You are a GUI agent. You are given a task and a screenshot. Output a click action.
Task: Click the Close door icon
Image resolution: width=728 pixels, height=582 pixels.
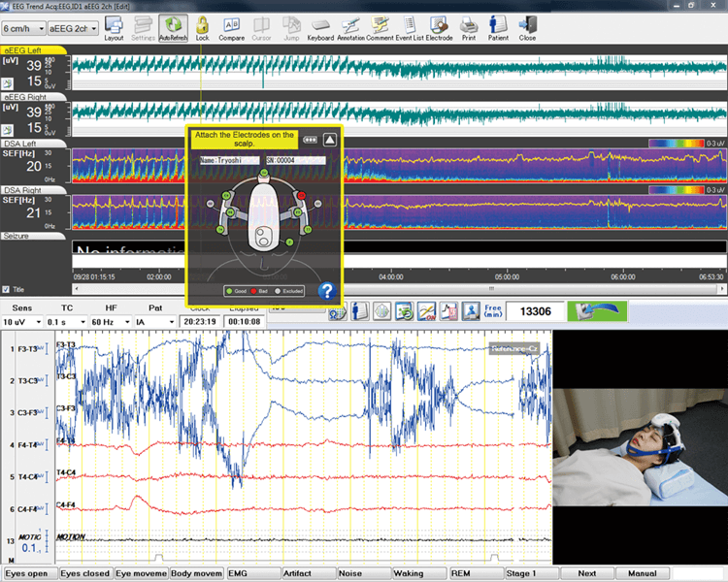(527, 28)
